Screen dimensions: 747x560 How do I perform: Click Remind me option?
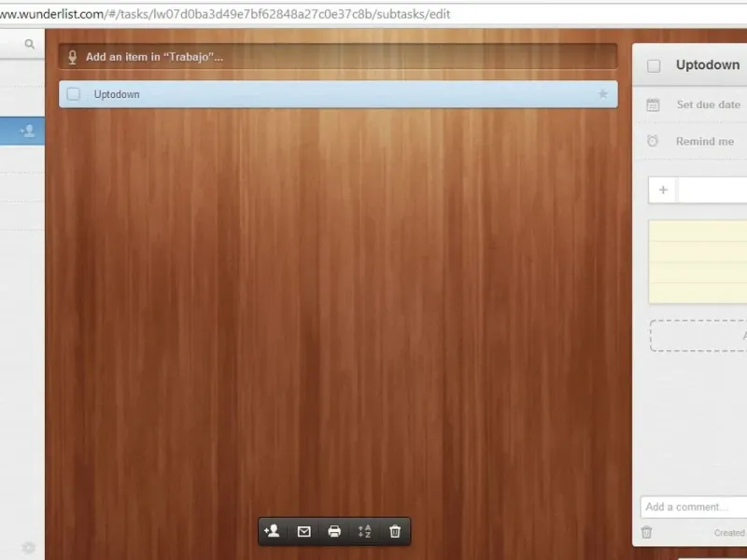(x=705, y=142)
